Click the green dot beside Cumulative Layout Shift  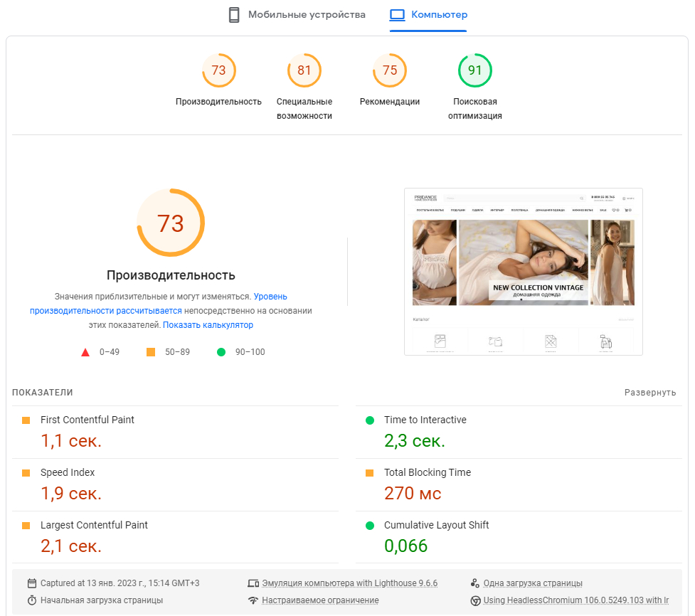point(370,526)
